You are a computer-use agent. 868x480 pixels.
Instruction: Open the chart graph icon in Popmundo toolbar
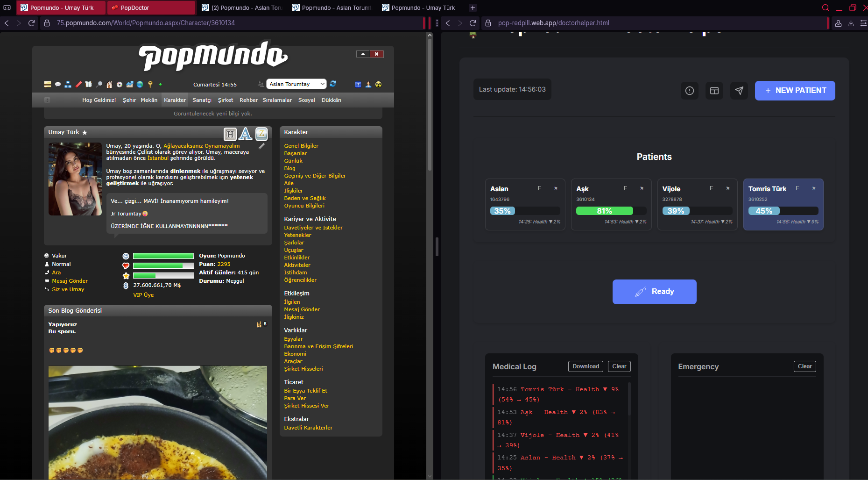coord(130,85)
